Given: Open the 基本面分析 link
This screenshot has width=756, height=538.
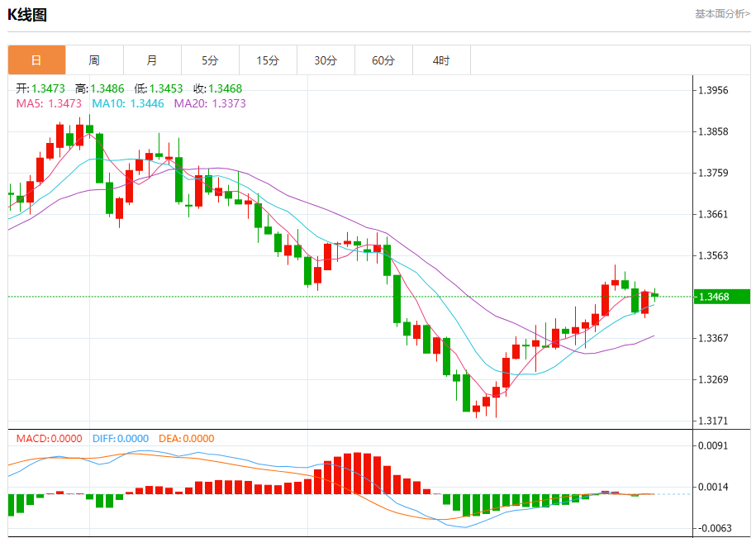Looking at the screenshot, I should click(x=721, y=13).
